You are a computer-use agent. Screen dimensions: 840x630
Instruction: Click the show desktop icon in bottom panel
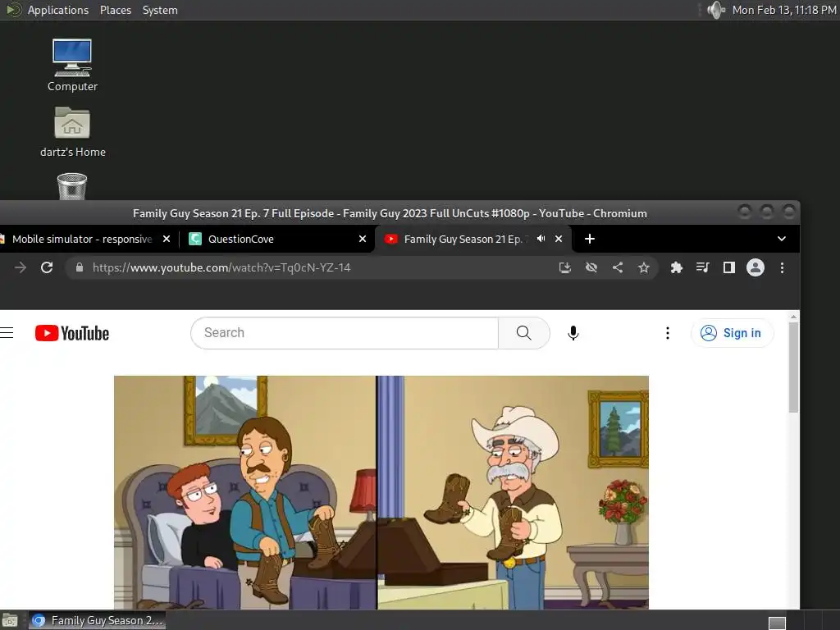click(10, 620)
